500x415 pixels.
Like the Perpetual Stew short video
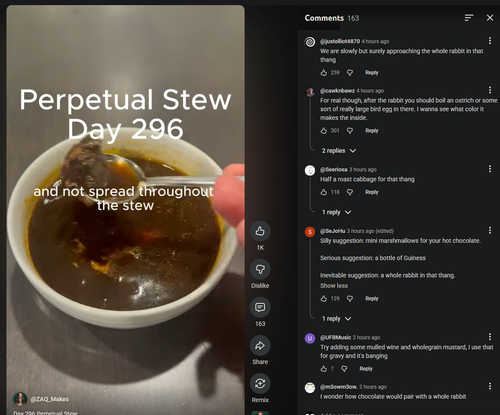pos(260,231)
